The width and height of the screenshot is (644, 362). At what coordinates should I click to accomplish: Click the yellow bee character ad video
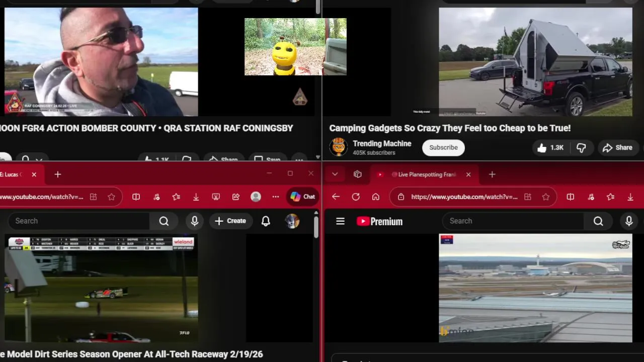295,47
